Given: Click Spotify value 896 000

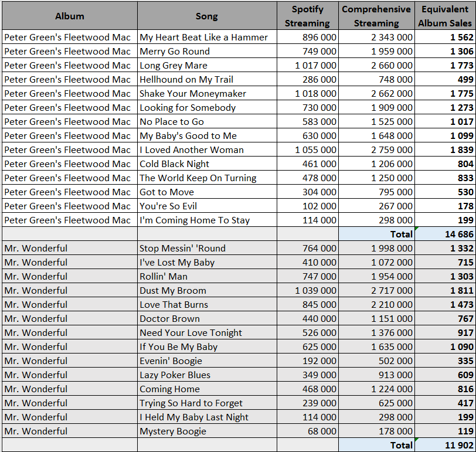Looking at the screenshot, I should [x=308, y=37].
